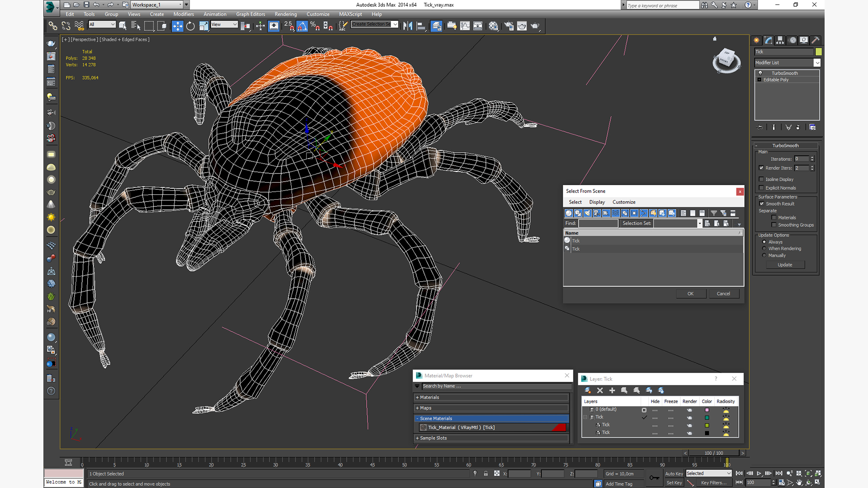
Task: Select the Manually update option
Action: [764, 256]
